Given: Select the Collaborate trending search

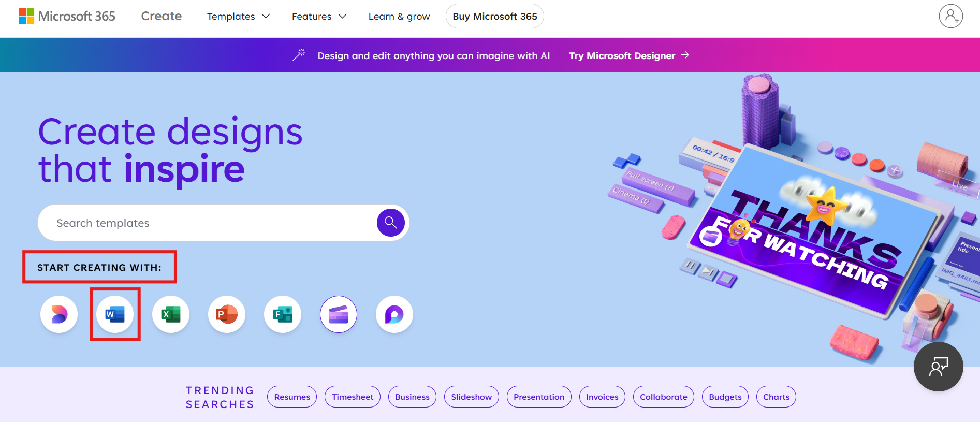Looking at the screenshot, I should pyautogui.click(x=664, y=397).
